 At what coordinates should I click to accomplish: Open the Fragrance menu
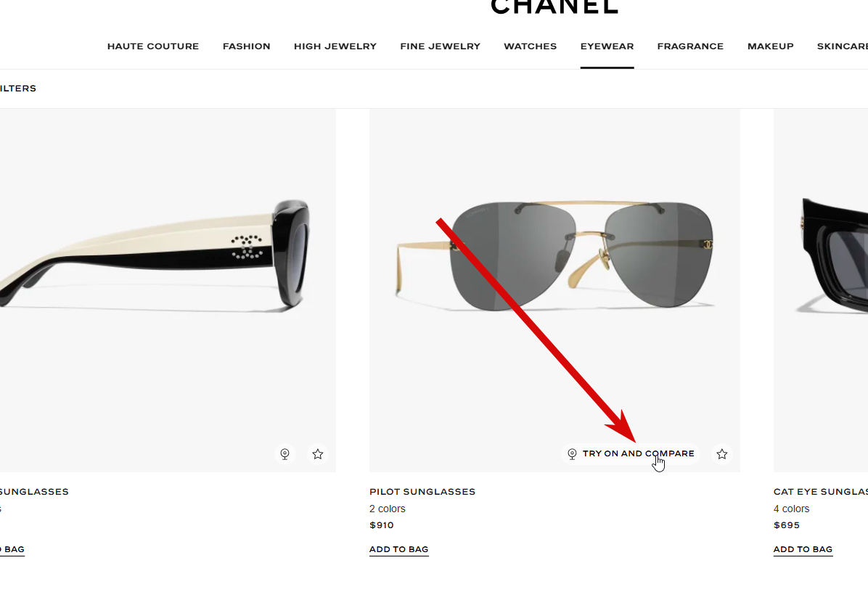690,46
